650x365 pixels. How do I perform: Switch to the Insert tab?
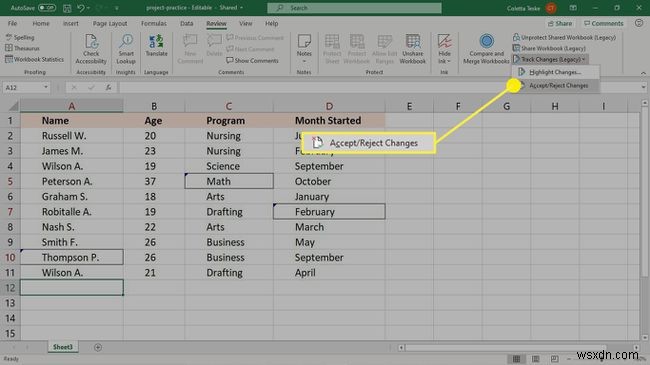[70, 23]
